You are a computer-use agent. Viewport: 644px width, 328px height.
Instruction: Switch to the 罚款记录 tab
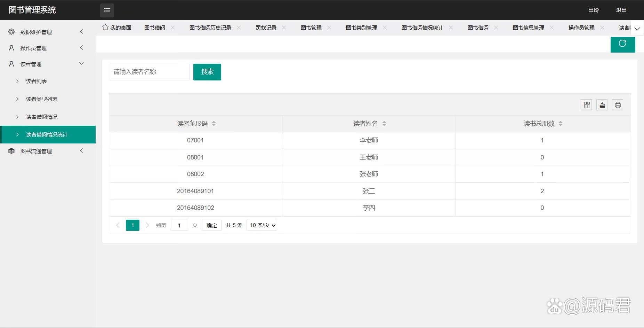coord(266,28)
